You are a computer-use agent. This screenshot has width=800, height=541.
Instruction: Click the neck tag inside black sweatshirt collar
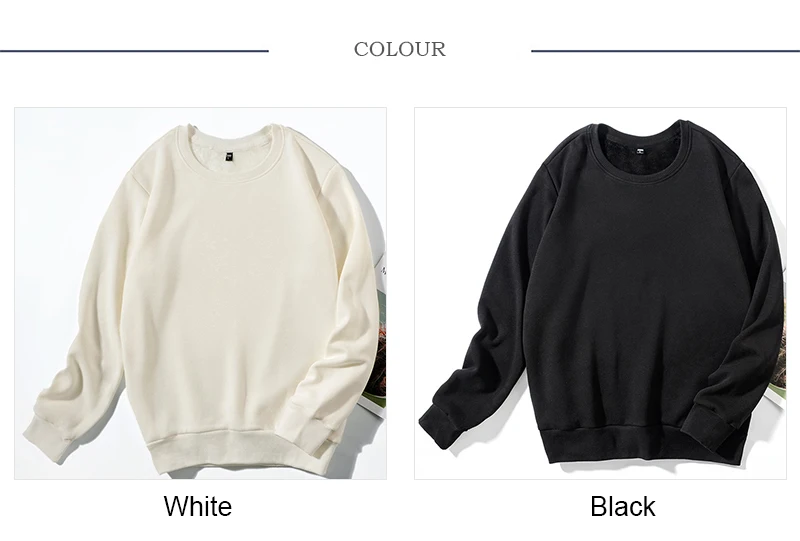point(640,150)
